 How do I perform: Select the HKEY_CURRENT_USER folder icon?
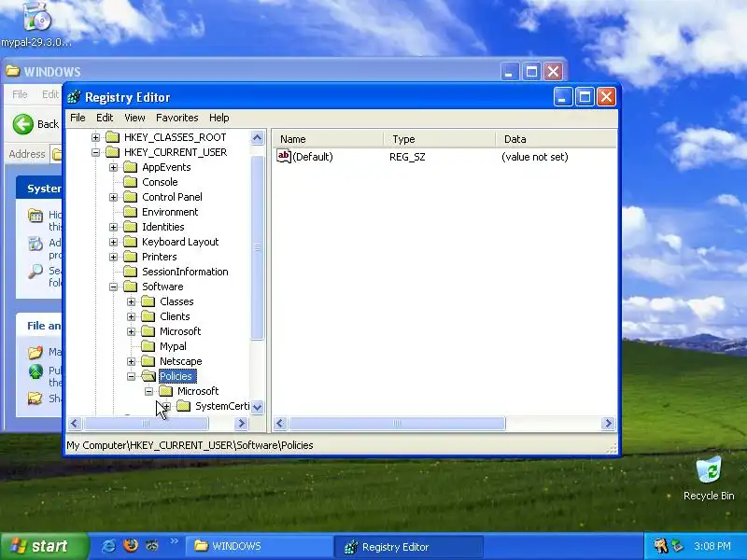[112, 152]
